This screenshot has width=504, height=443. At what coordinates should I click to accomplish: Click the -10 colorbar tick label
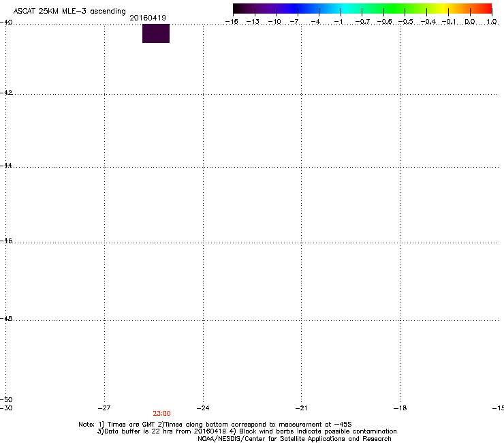click(274, 22)
